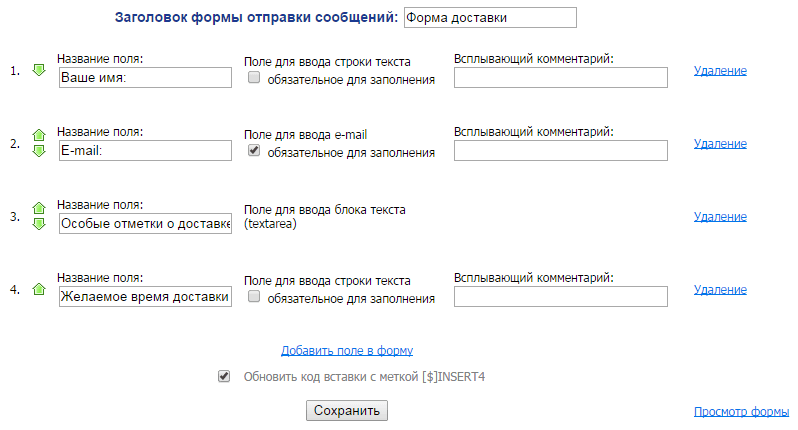Click the tooltip comment input for field 1
This screenshot has height=430, width=798.
(560, 78)
